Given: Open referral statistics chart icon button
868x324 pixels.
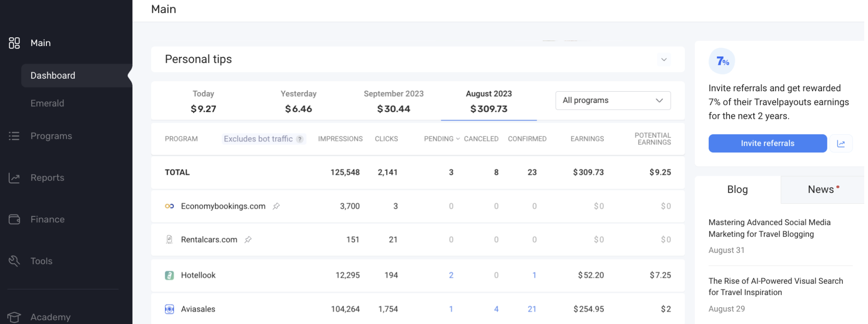Looking at the screenshot, I should (841, 144).
